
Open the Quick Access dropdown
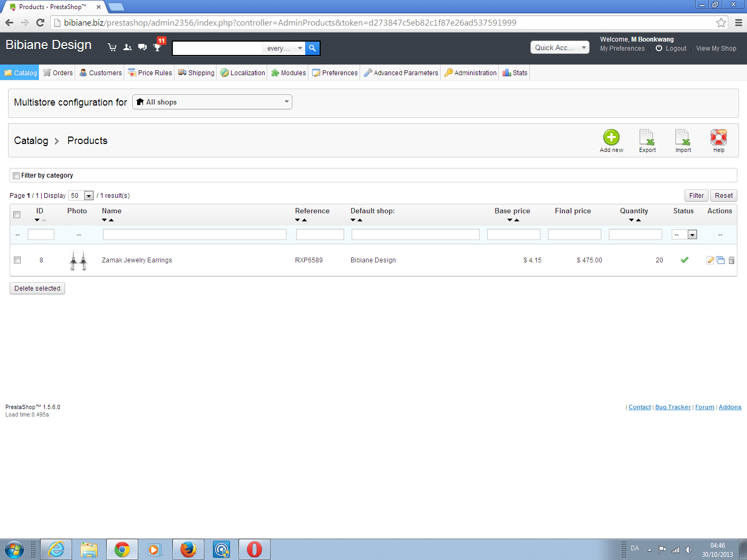point(560,47)
